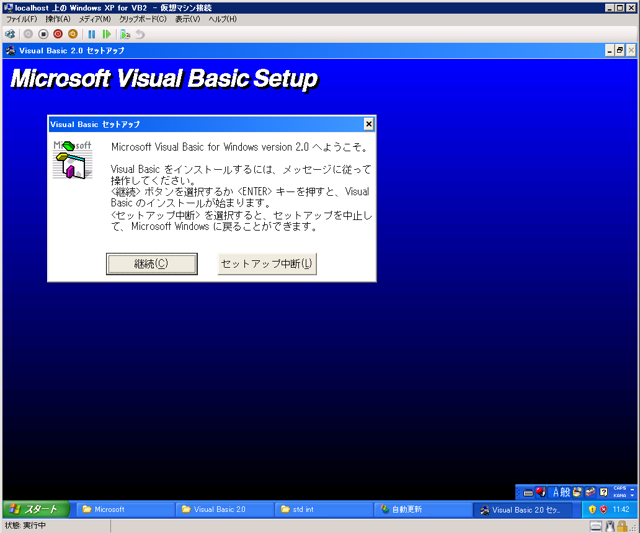
Task: Turn off the VM with the stop icon
Action: point(43,34)
